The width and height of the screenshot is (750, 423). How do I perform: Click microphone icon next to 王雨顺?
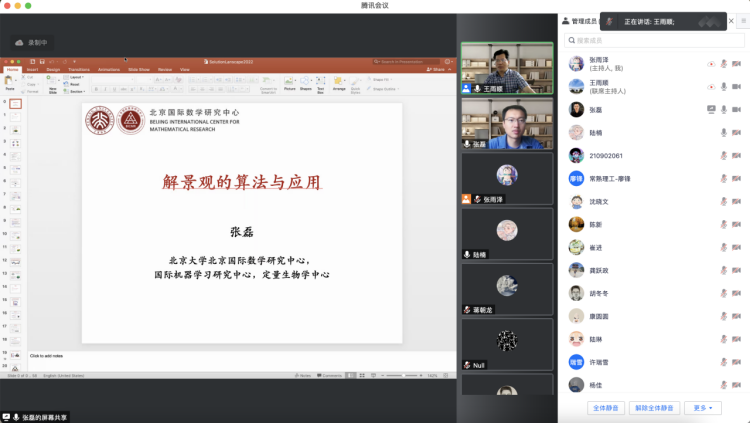[x=723, y=86]
